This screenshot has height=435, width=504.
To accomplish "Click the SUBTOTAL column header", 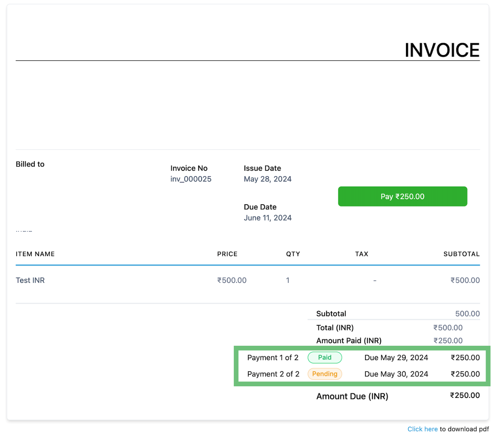I will tap(462, 254).
